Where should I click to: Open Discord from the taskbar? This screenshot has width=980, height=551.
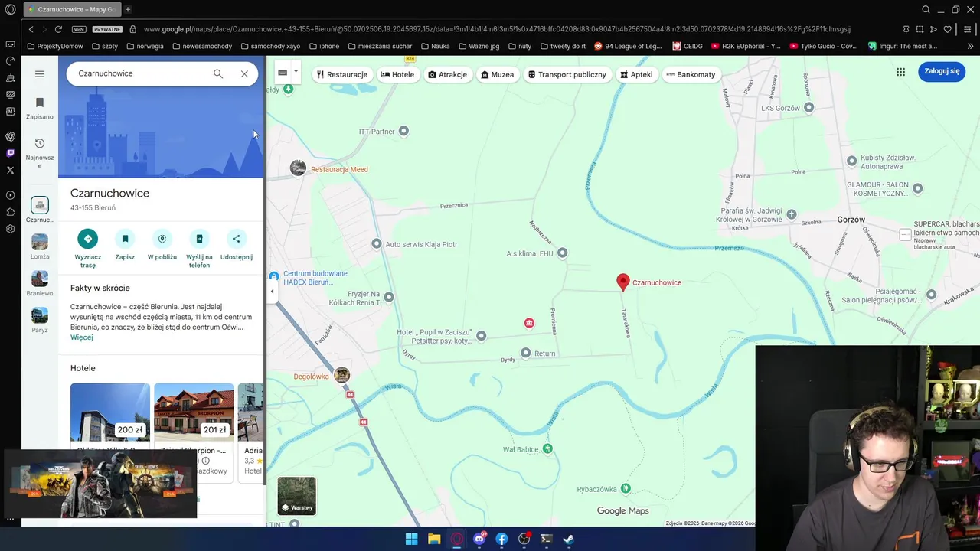[479, 539]
